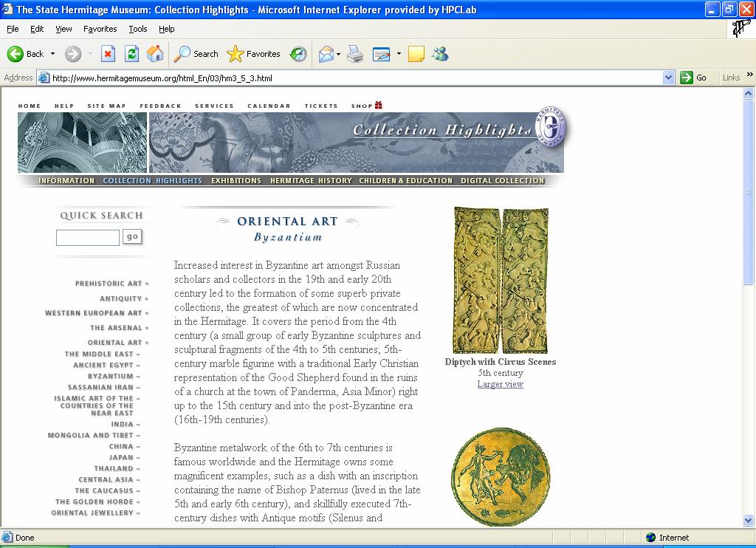The height and width of the screenshot is (548, 756).
Task: Open the Messenger people icon
Action: click(440, 54)
